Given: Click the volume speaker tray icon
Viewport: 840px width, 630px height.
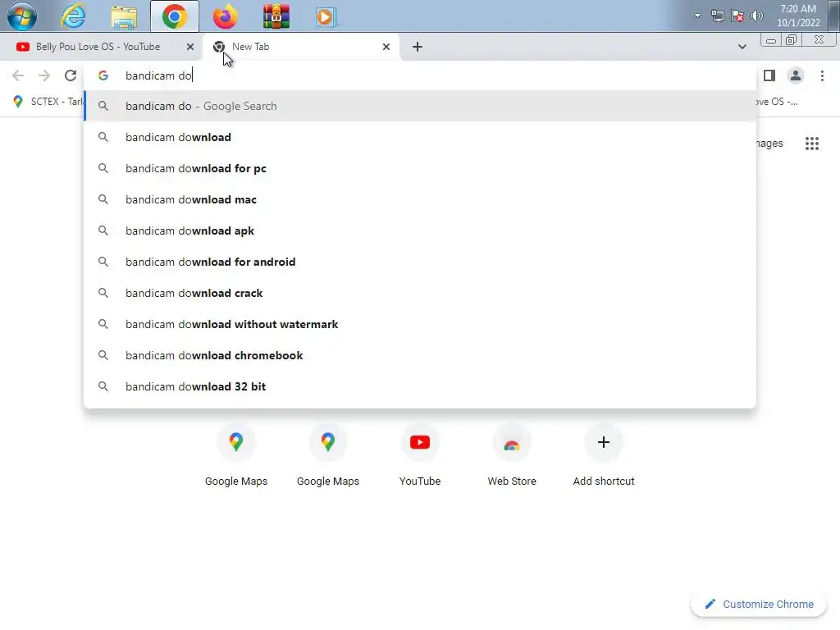Looking at the screenshot, I should [757, 16].
